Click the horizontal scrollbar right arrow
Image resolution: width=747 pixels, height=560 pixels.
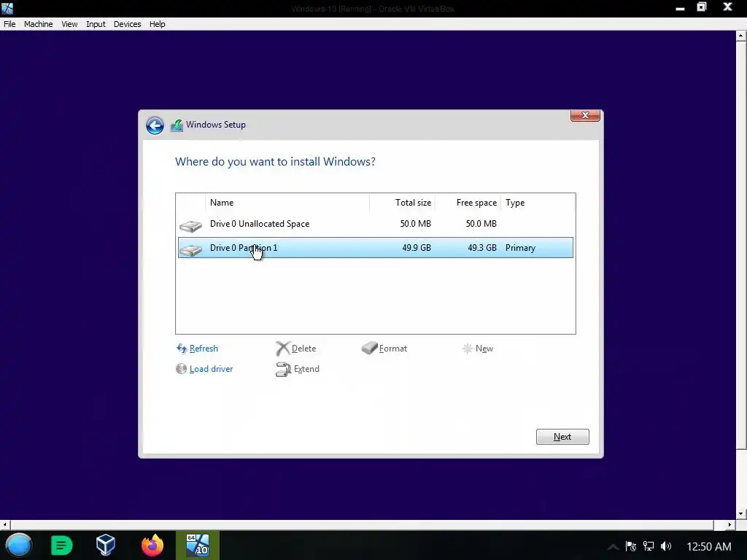coord(729,525)
